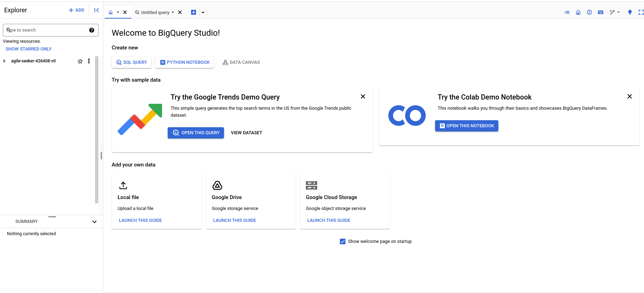Click VIEW DATASET link
Screen dimensions: 644x293
tap(246, 133)
